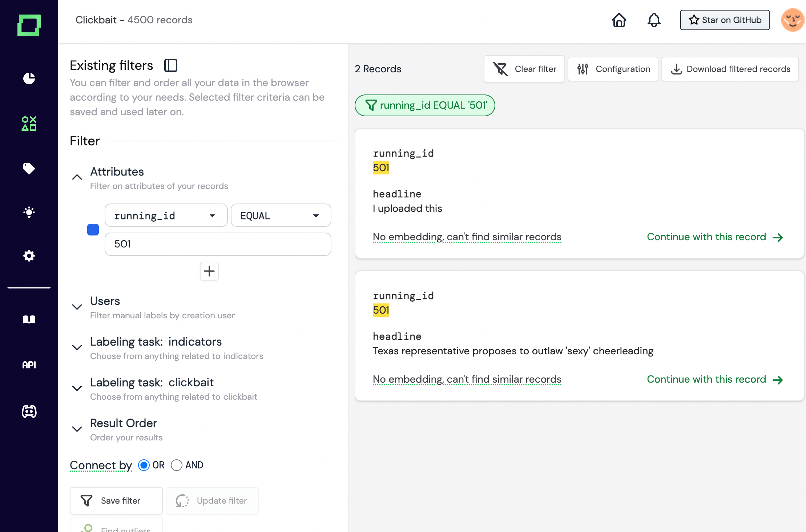Open the labeling page via tag icon

[29, 168]
